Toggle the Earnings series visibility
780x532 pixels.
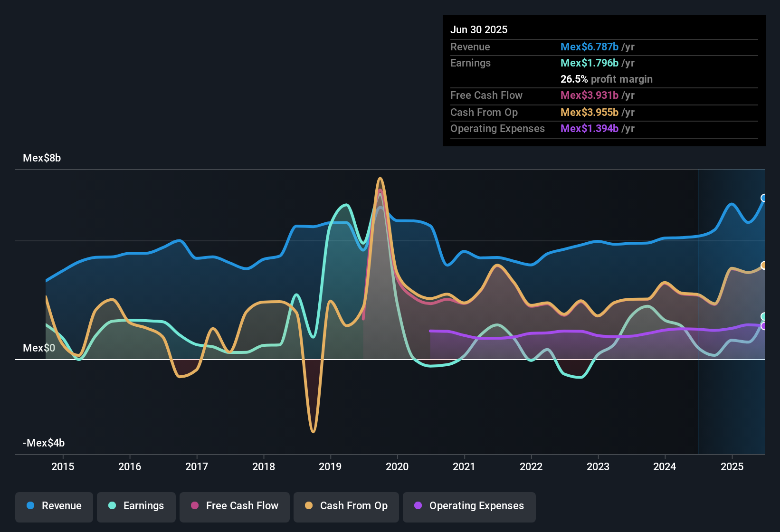136,506
